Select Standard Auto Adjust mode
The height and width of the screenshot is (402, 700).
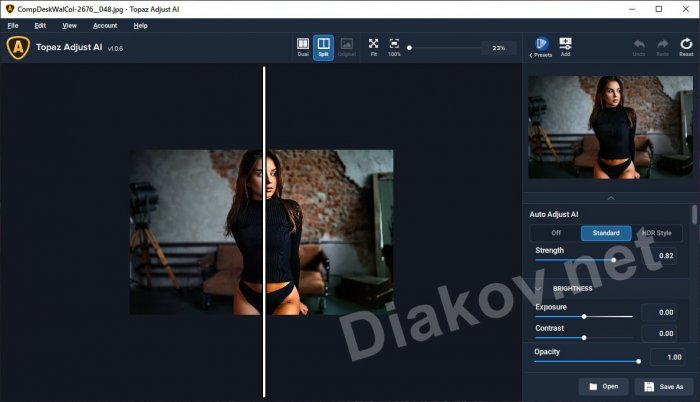[x=606, y=233]
